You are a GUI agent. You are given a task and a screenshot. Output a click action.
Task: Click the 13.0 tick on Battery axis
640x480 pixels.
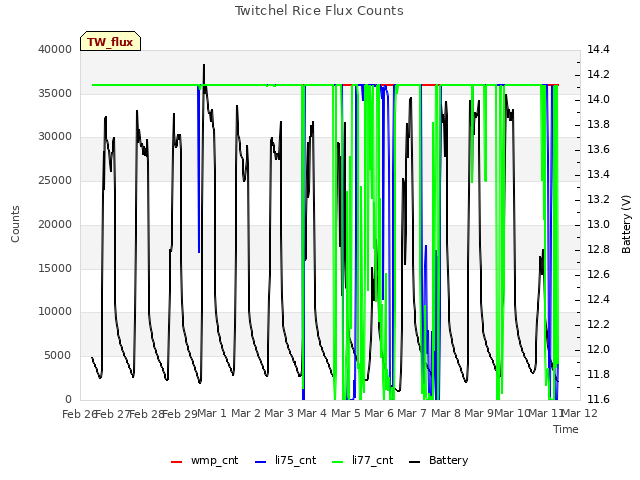(x=598, y=224)
